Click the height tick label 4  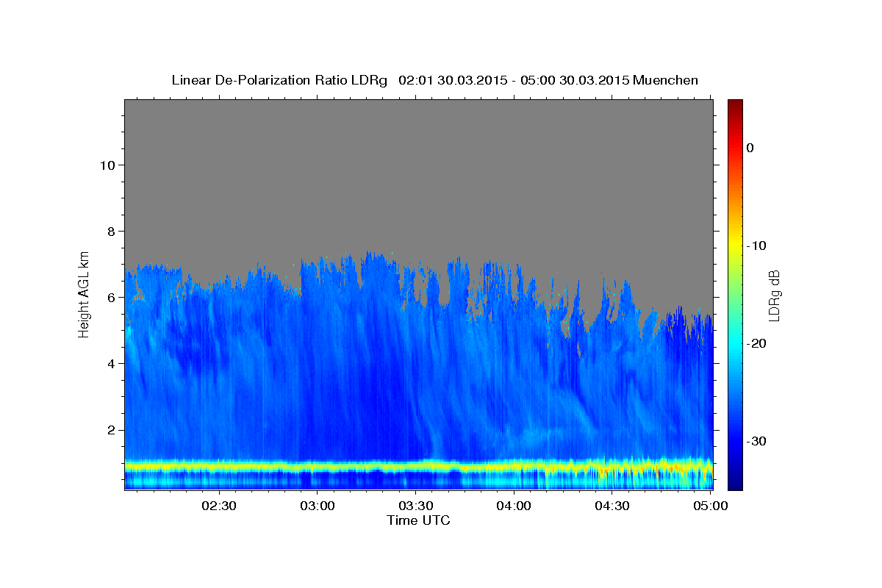coord(110,363)
